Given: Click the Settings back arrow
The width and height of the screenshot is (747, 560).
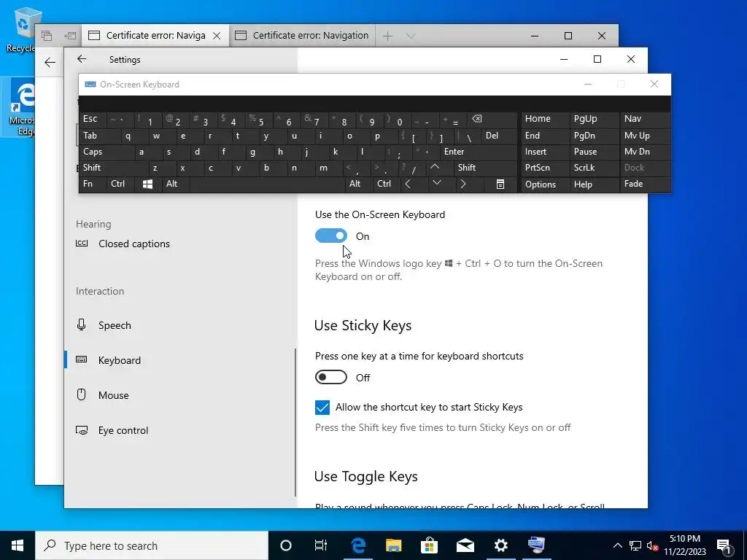Looking at the screenshot, I should coord(82,59).
